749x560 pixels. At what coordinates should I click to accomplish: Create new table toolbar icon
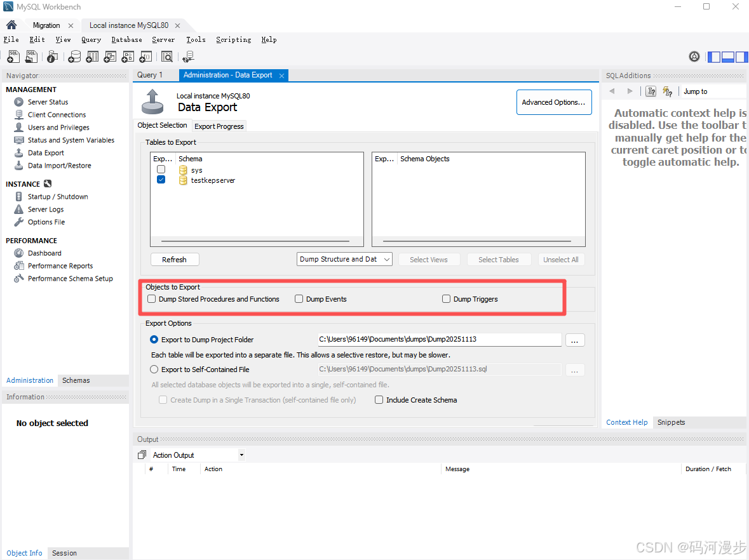pyautogui.click(x=92, y=57)
